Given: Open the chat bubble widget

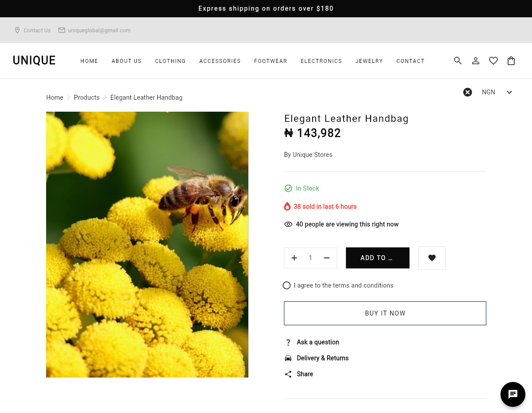Looking at the screenshot, I should [513, 394].
